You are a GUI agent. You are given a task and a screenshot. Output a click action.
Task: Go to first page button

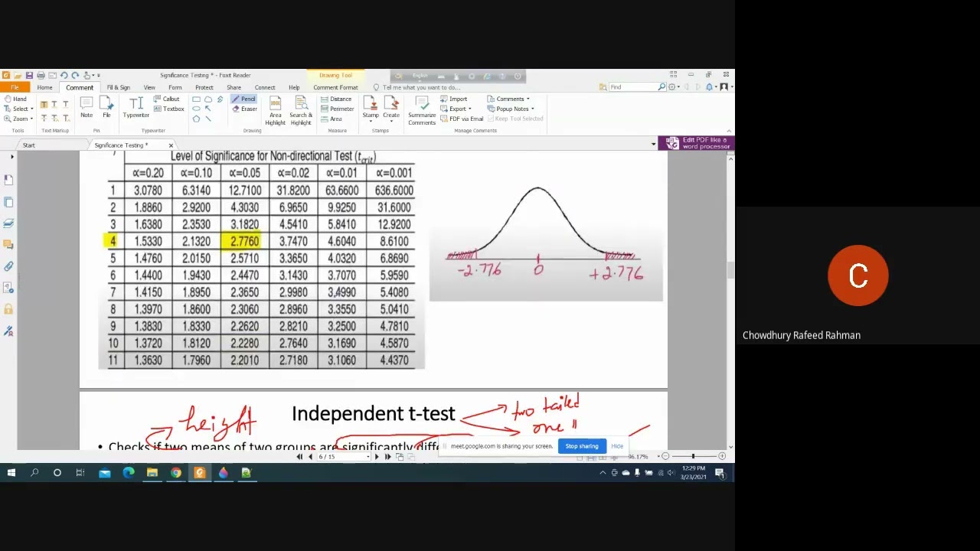tap(299, 457)
